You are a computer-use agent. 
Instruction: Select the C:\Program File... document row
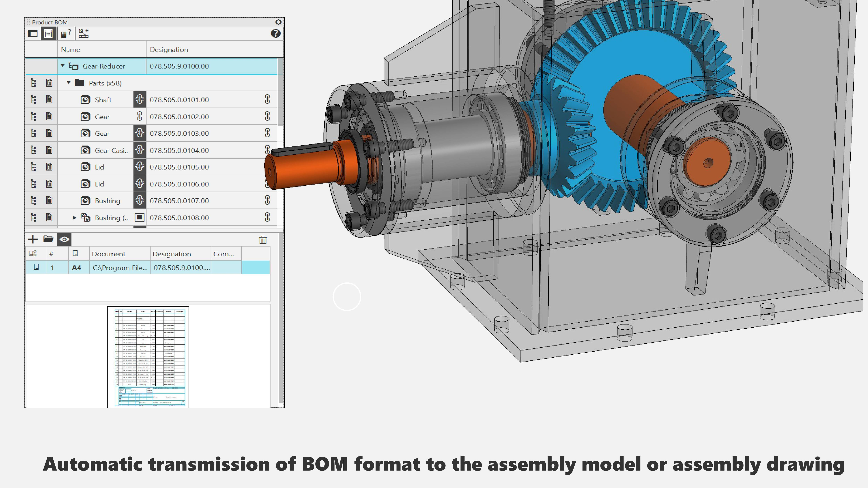(148, 267)
